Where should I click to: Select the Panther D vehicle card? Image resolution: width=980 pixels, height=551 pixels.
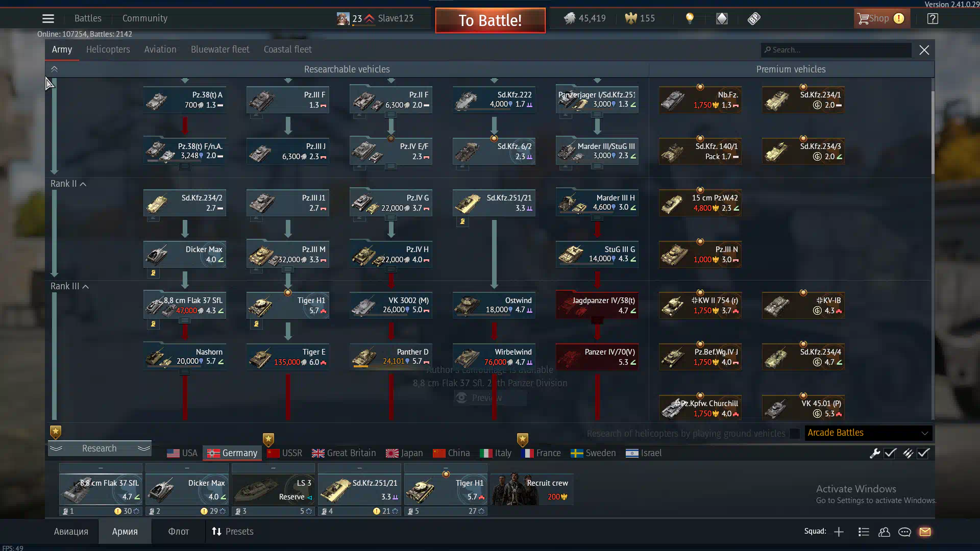point(391,357)
